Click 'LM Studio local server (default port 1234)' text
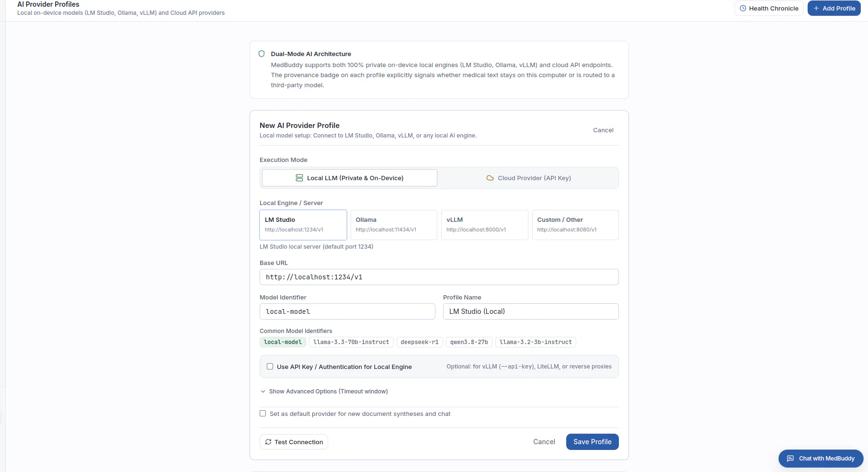This screenshot has height=472, width=868. point(316,247)
